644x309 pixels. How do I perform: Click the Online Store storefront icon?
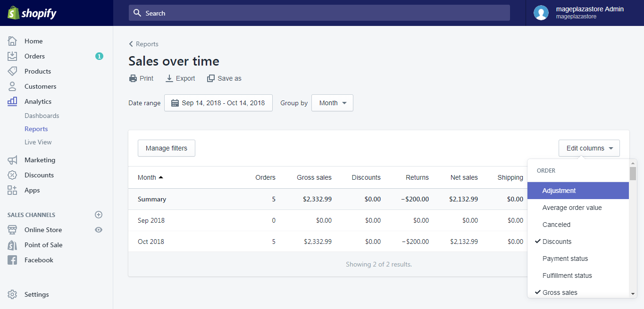(12, 230)
